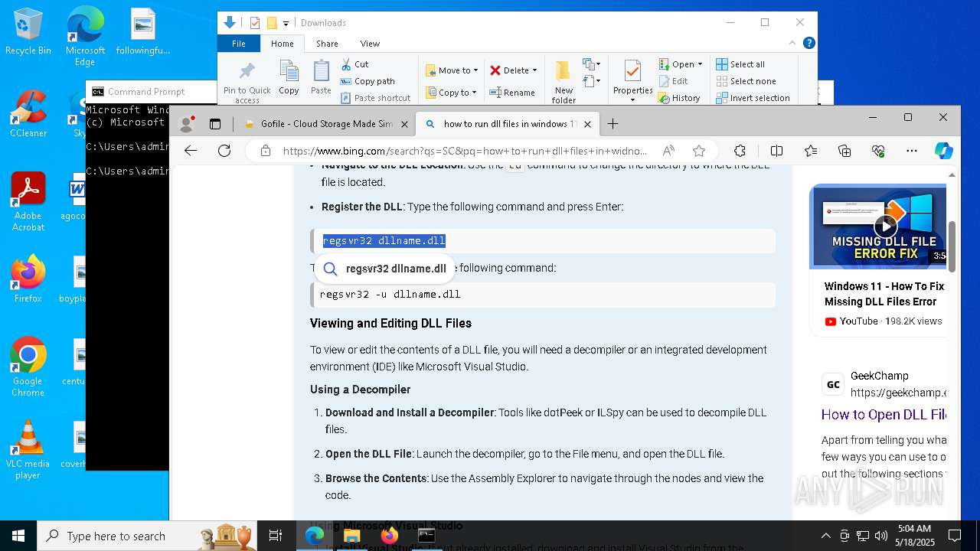Image resolution: width=980 pixels, height=551 pixels.
Task: Click Paste shortcut in Explorer ribbon
Action: 375,98
